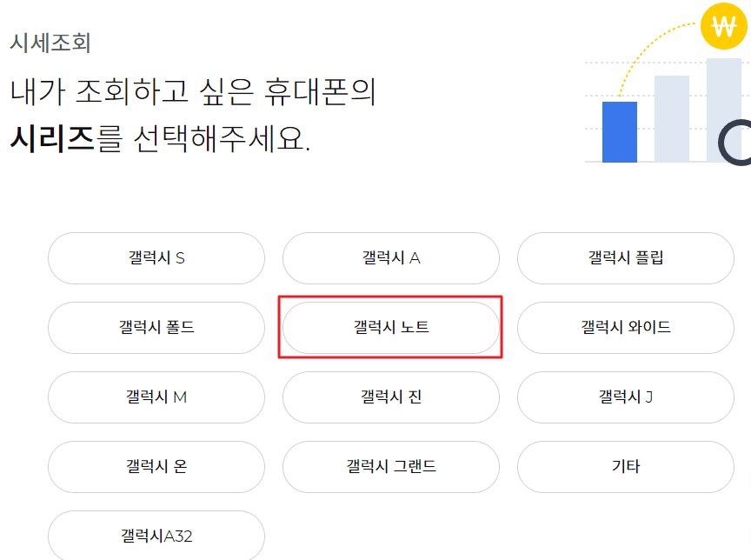Screen dimensions: 751x560
Task: Select the 갤럭시 그랜드 option
Action: click(x=390, y=467)
